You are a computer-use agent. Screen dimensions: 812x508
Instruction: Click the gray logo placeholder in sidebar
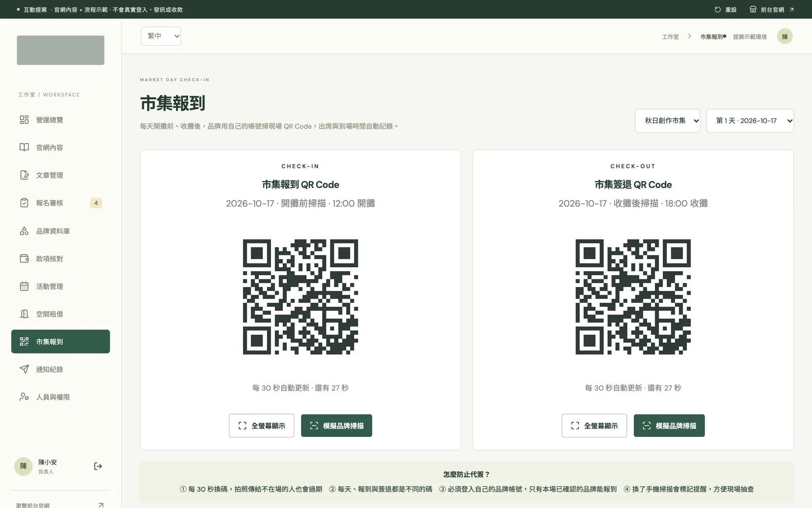pos(60,50)
